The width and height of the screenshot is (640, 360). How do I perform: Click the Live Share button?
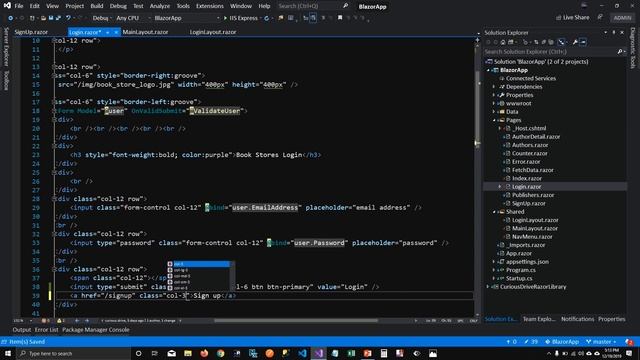coord(572,18)
